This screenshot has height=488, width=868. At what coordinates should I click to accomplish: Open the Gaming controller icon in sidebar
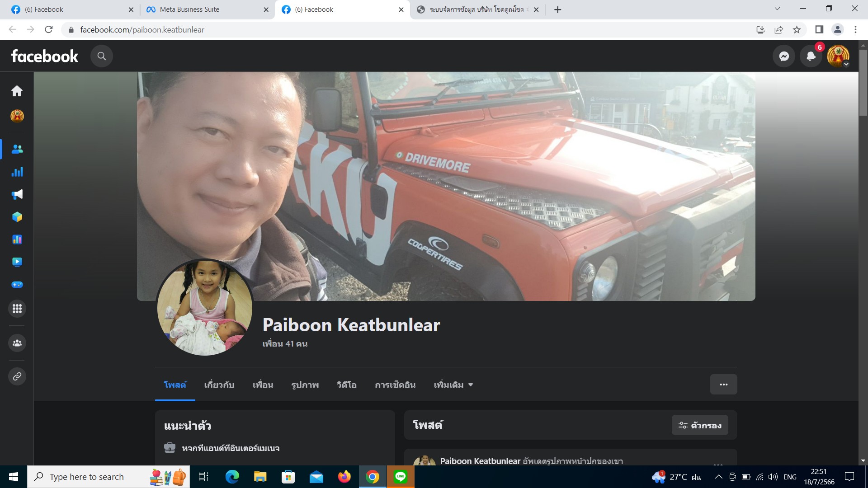pos(17,285)
